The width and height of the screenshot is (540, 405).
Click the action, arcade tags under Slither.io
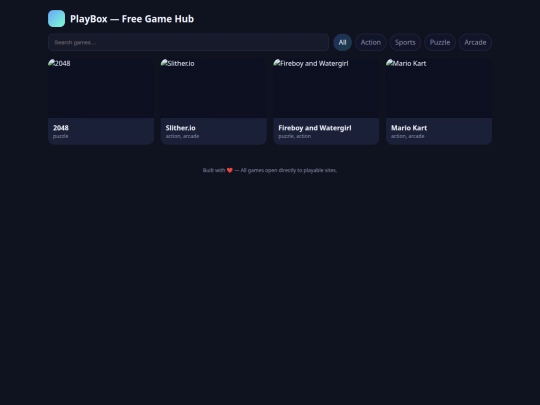pyautogui.click(x=182, y=136)
